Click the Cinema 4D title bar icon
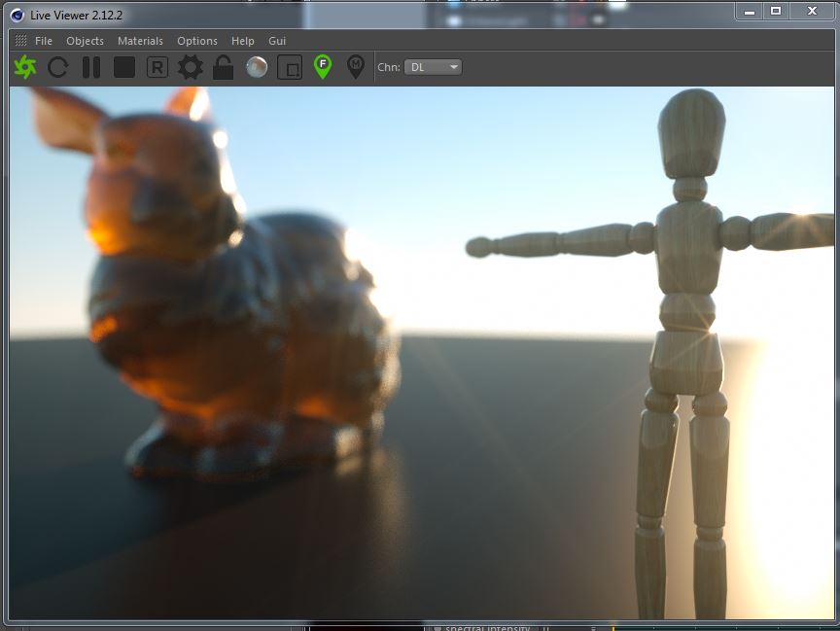Viewport: 840px width, 631px height. tap(17, 16)
